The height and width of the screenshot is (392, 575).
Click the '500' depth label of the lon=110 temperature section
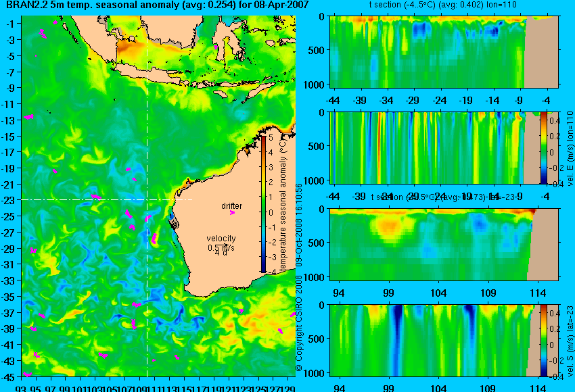tap(316, 51)
